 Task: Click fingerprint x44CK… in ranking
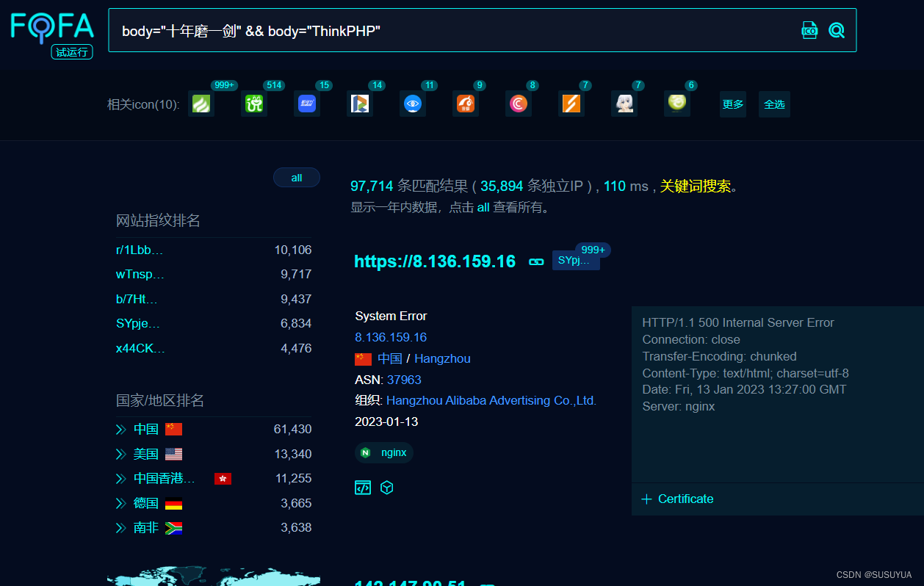tap(141, 348)
